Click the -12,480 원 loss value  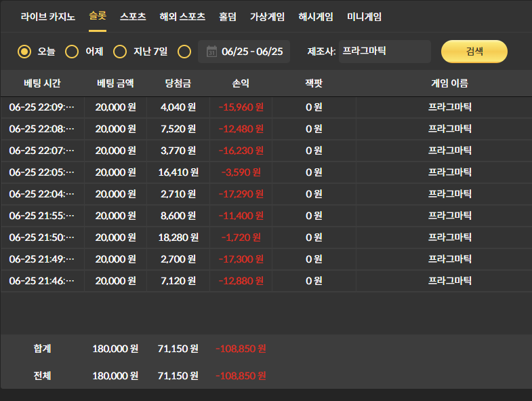click(241, 129)
